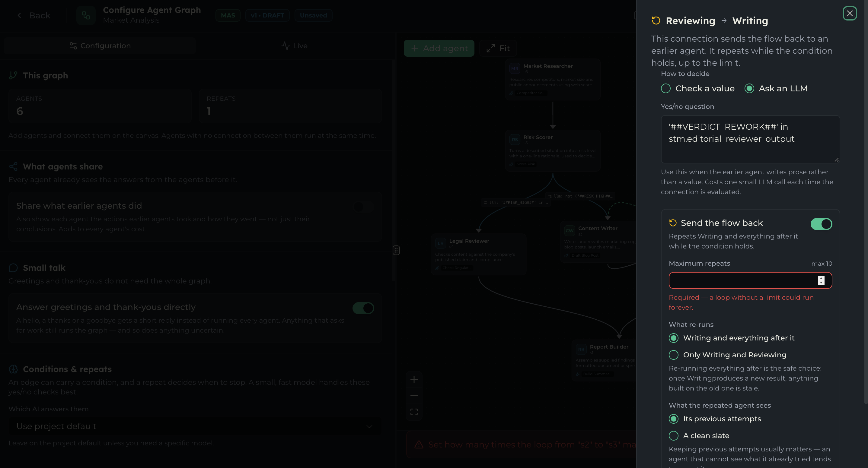
Task: Click the Maximum repeats stepper arrows
Action: 821,280
